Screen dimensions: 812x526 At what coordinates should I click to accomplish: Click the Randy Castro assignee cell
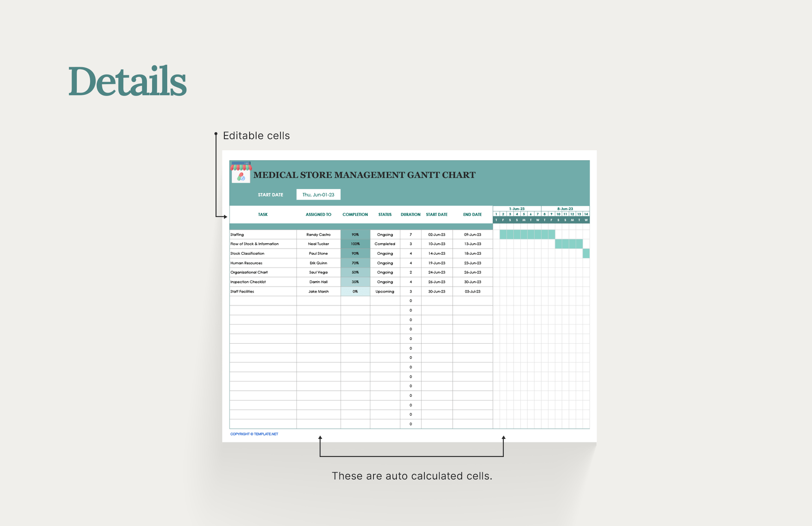(318, 234)
